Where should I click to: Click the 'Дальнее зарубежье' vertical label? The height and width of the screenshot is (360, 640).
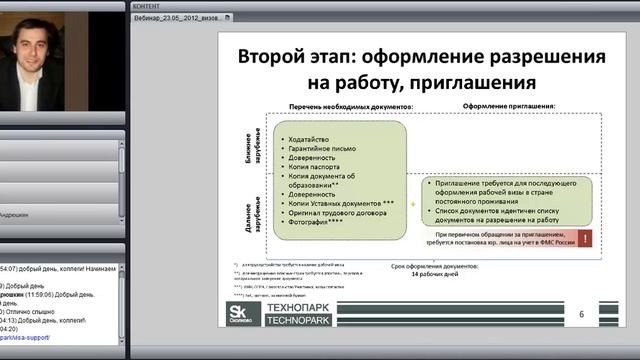(x=253, y=215)
